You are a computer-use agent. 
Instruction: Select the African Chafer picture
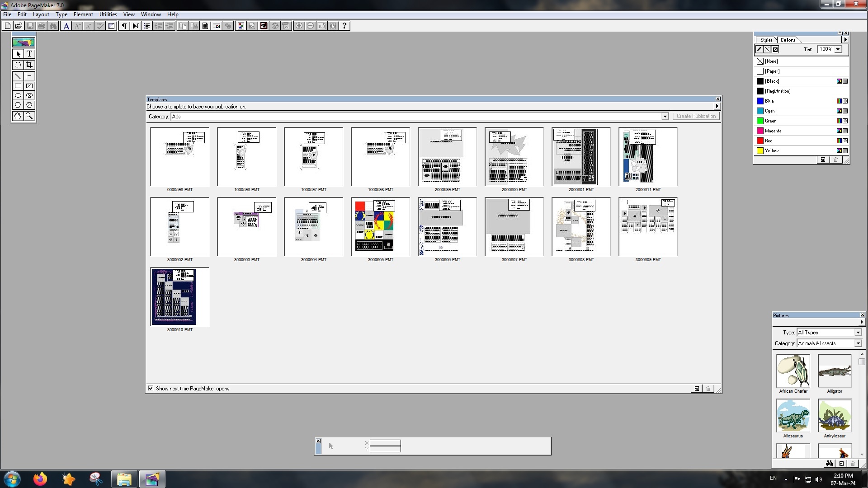pyautogui.click(x=793, y=371)
